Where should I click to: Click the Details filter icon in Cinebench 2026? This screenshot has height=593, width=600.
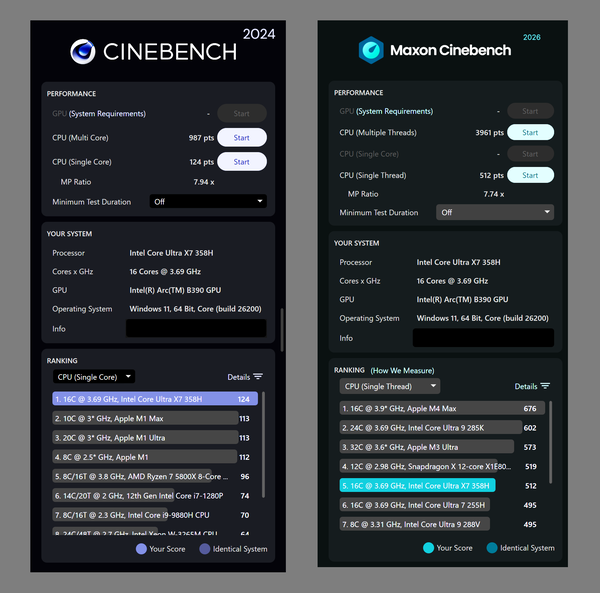pyautogui.click(x=545, y=386)
